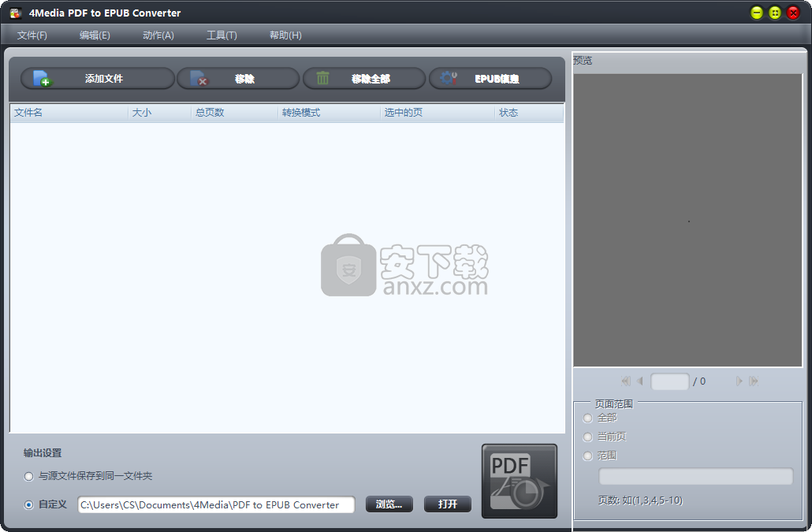Open the 编辑(E) menu

coord(95,35)
